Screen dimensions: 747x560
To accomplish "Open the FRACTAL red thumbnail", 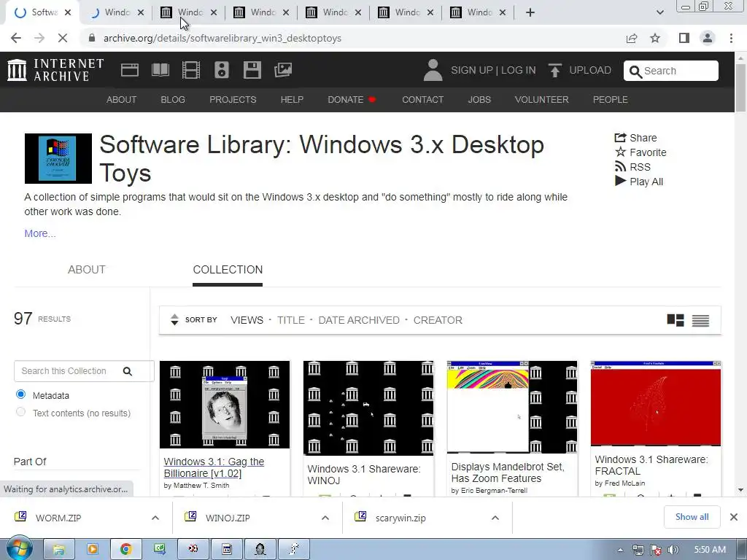I will 656,404.
